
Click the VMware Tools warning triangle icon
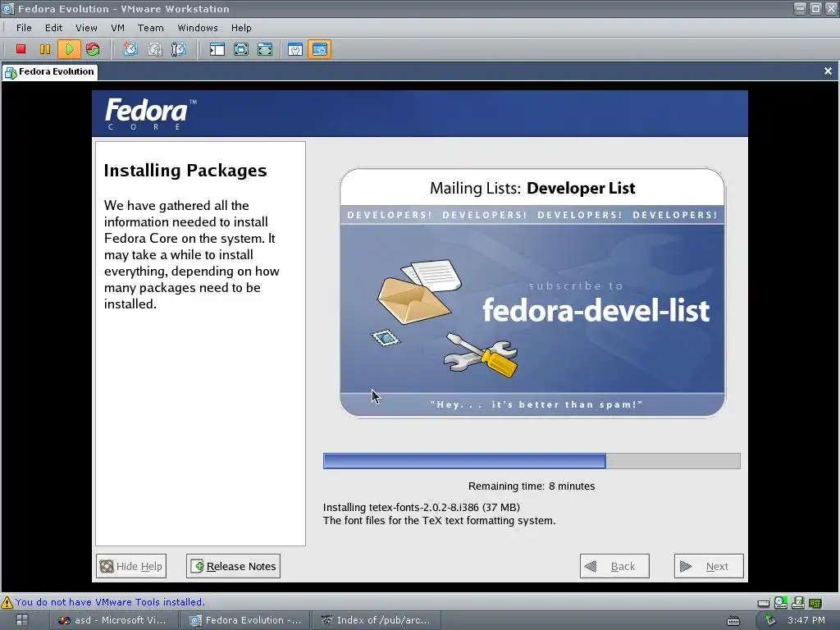point(7,602)
